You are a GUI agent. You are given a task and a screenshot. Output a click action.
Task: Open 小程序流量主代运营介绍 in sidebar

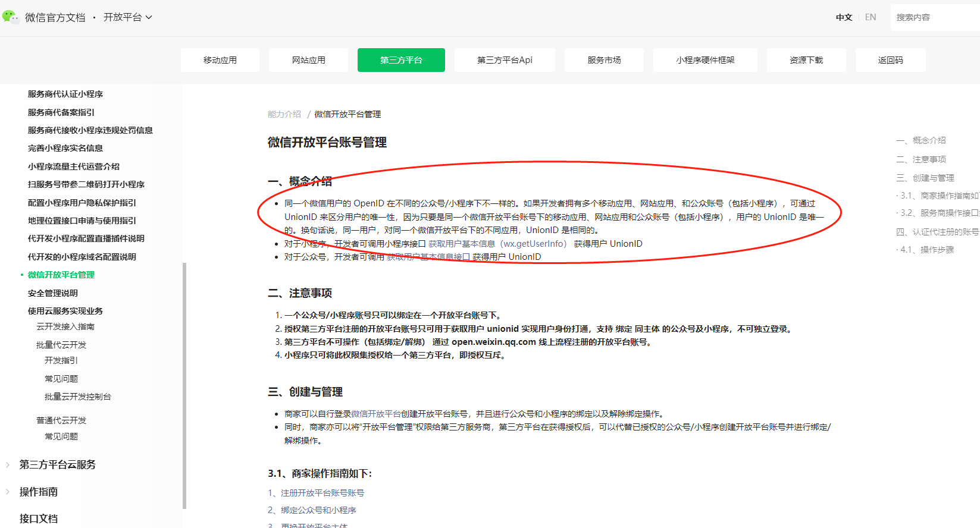[x=74, y=166]
